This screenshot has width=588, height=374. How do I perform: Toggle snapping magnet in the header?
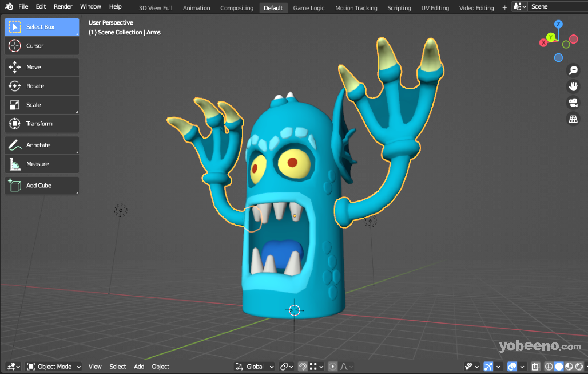coord(302,367)
